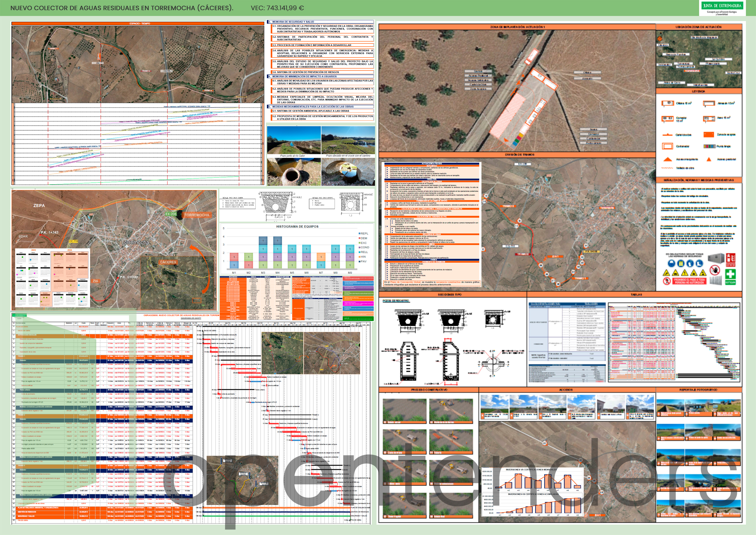Click the LEYENDA section header
756x535 pixels.
pos(698,91)
